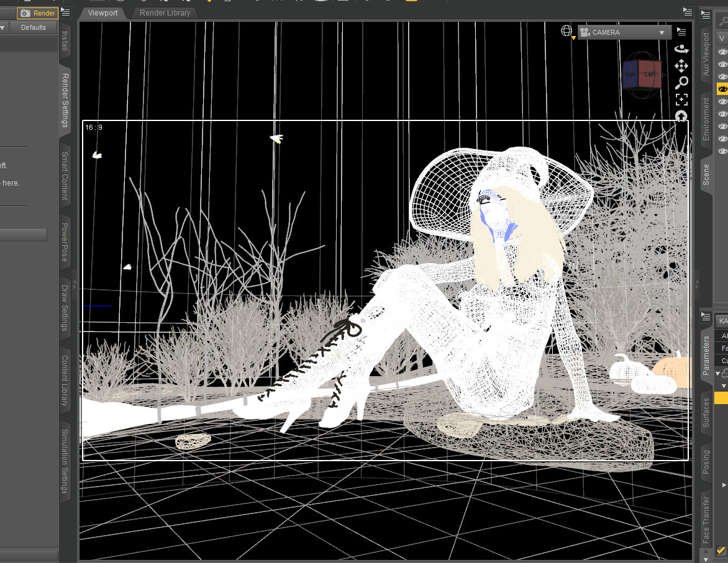
Task: Open the CAMERA view selection dropdown
Action: [624, 32]
